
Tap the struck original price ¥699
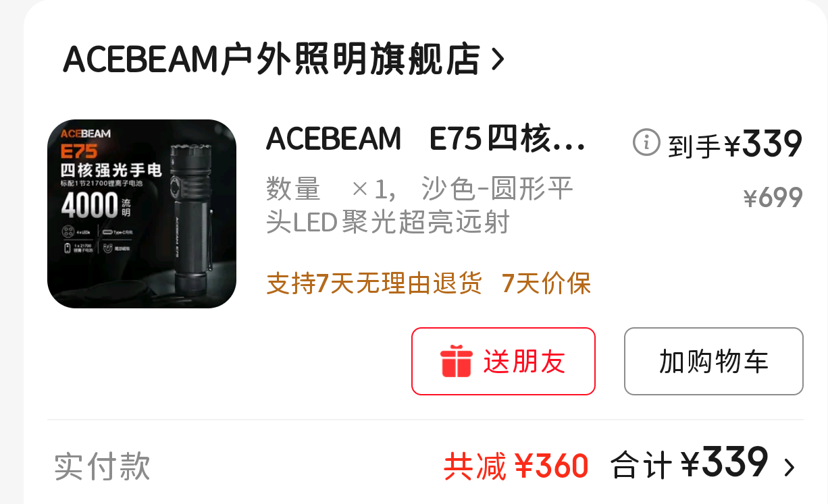pyautogui.click(x=773, y=198)
